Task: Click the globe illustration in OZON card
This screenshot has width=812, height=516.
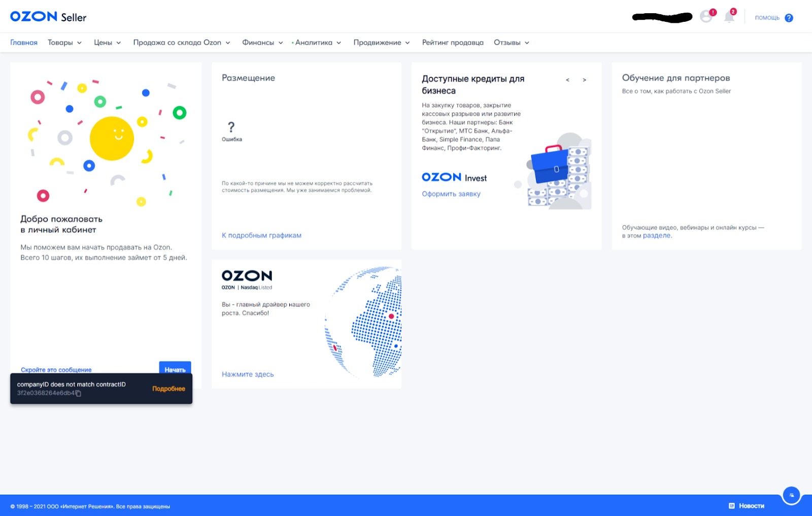Action: coord(363,321)
